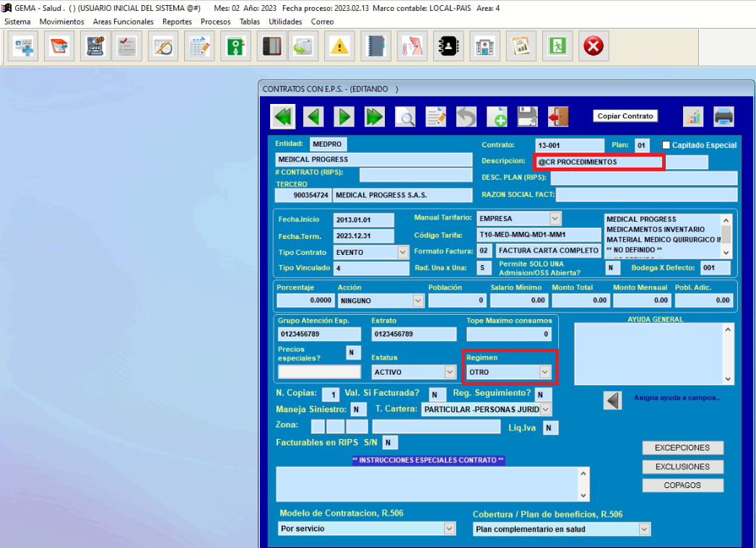Go to next contract record
Image resolution: width=756 pixels, height=548 pixels.
click(344, 117)
